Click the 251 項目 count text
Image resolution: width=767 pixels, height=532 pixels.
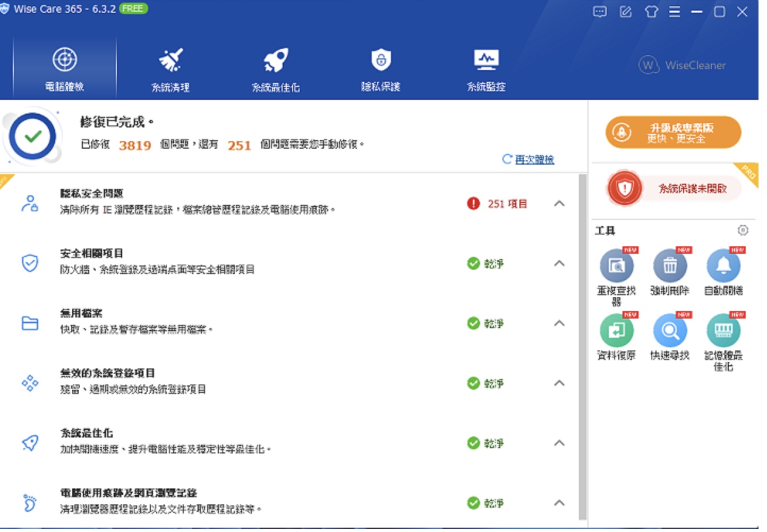point(507,204)
